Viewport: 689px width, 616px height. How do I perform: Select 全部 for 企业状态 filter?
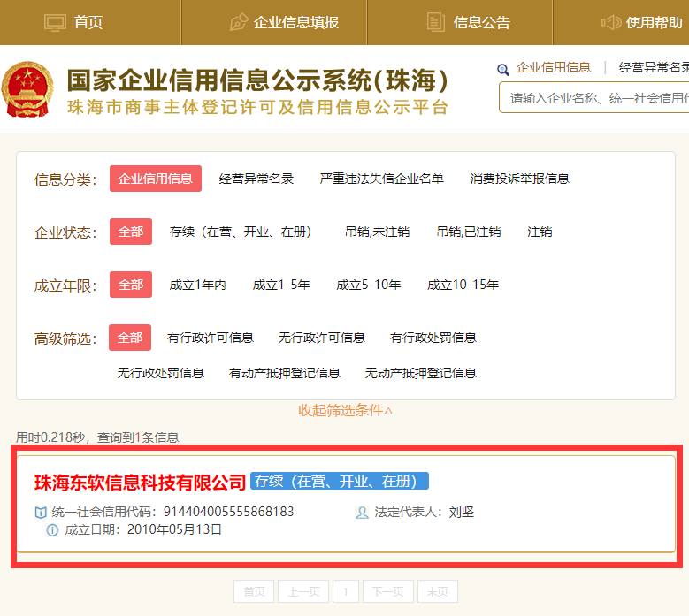pos(131,232)
